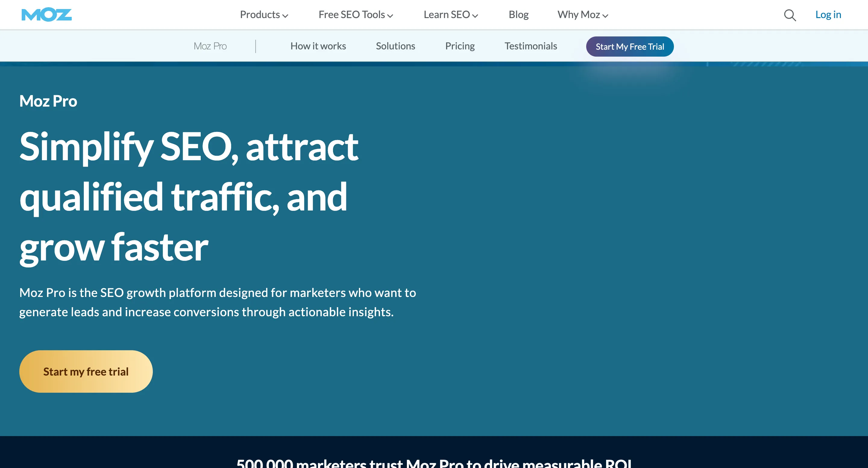This screenshot has width=868, height=468.
Task: Expand the Products dropdown menu
Action: [x=264, y=15]
